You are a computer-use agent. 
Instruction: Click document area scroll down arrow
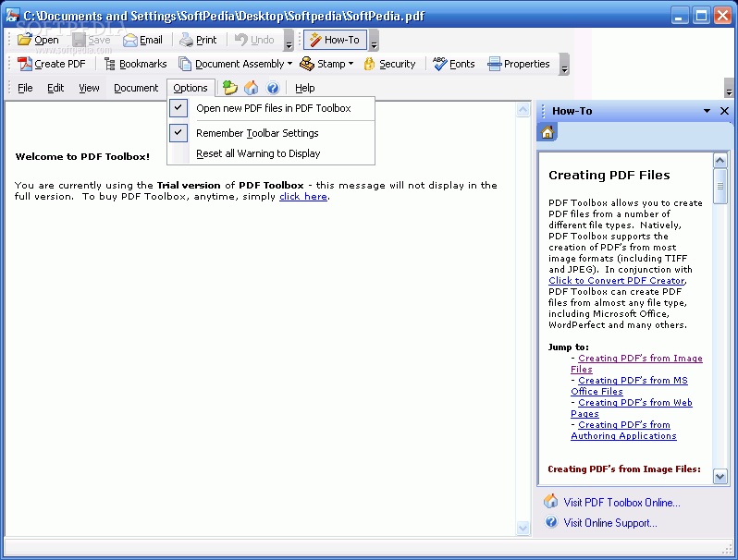click(x=523, y=528)
